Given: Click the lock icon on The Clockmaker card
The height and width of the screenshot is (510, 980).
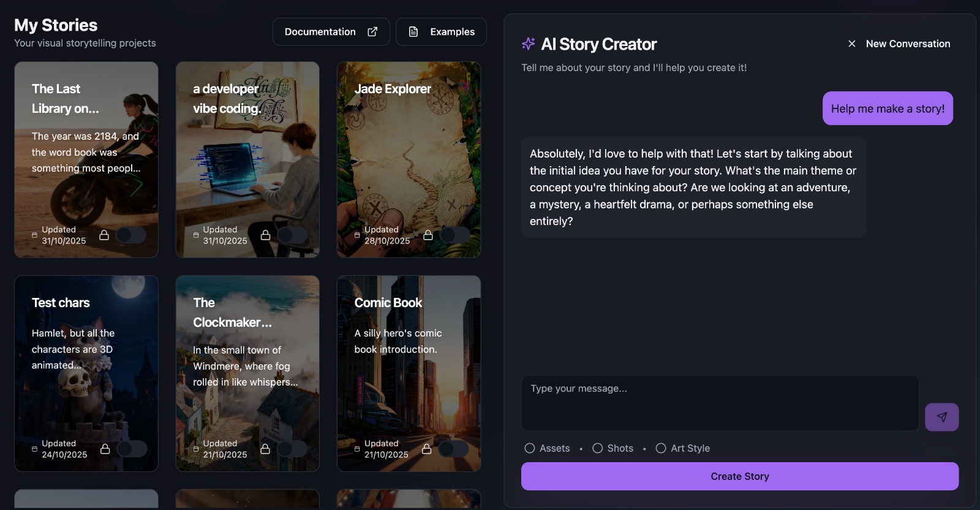Looking at the screenshot, I should (x=265, y=449).
